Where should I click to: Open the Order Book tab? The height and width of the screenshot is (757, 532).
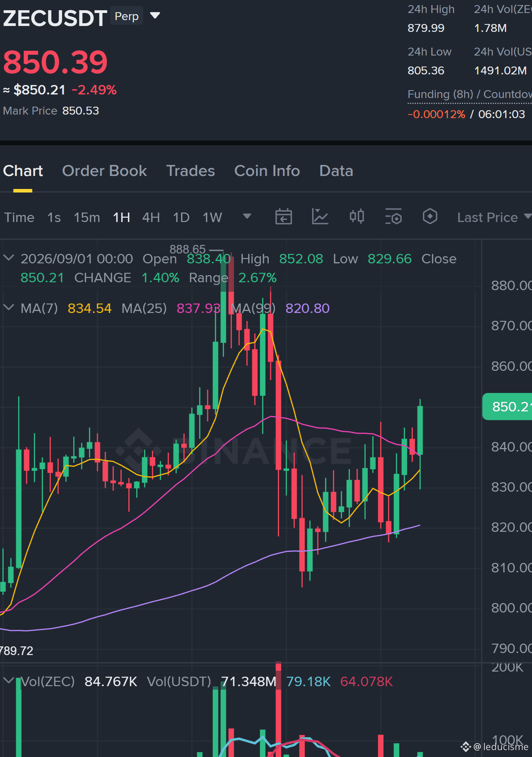tap(104, 171)
